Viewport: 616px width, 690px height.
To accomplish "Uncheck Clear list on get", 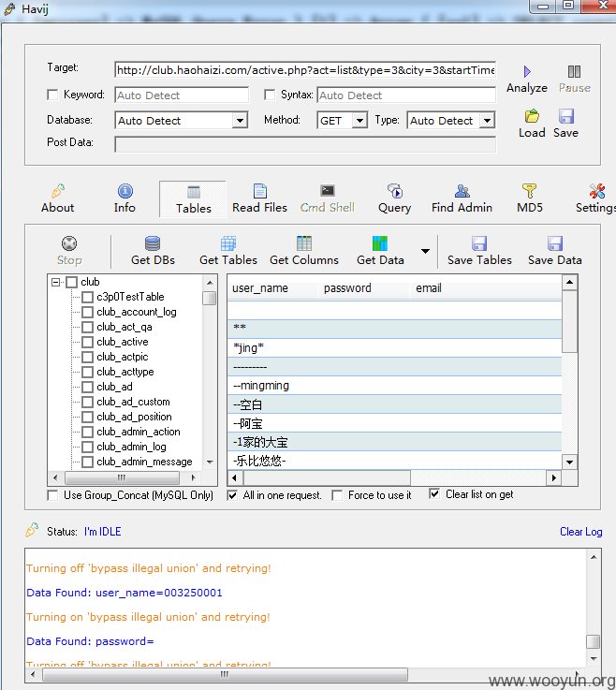I will 434,494.
